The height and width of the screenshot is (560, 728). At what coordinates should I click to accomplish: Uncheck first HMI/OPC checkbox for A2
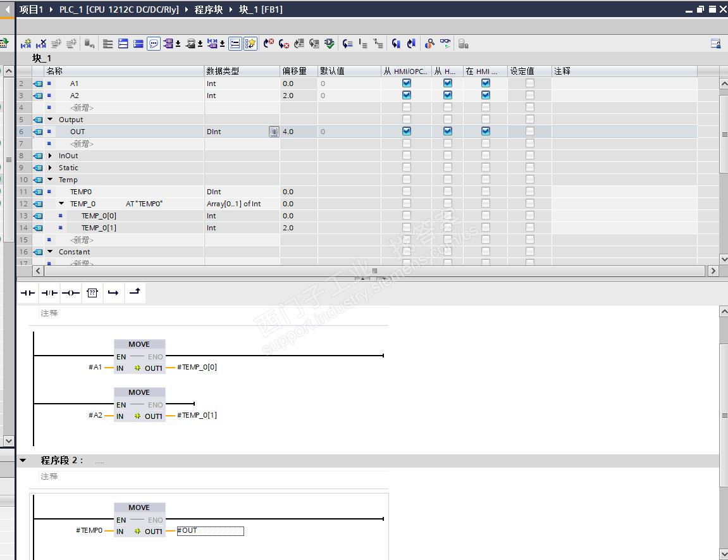click(x=407, y=95)
